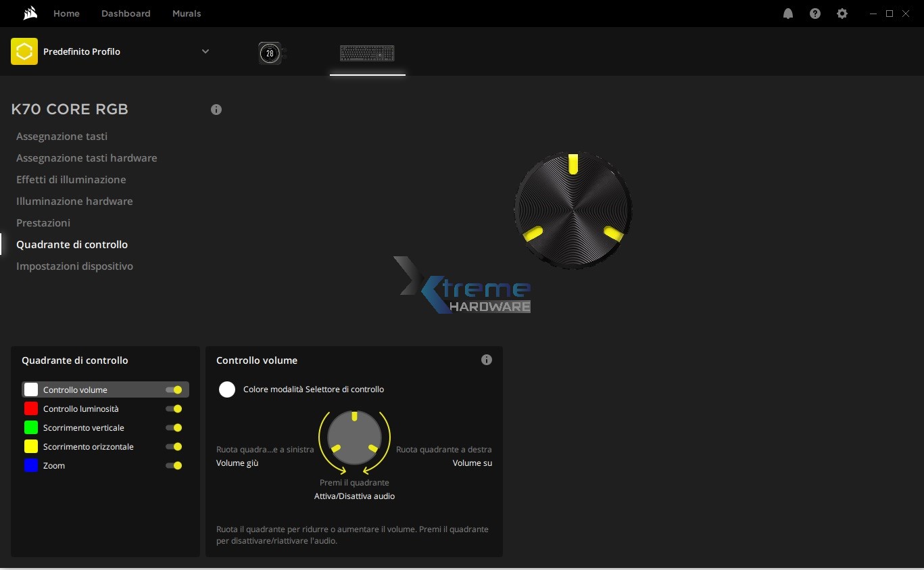The height and width of the screenshot is (570, 924).
Task: Expand the Predefinito Profilo dropdown arrow
Action: coord(205,51)
